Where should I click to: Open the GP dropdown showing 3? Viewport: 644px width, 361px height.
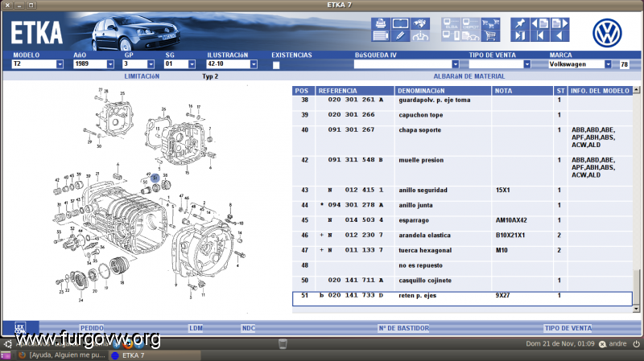pyautogui.click(x=151, y=64)
